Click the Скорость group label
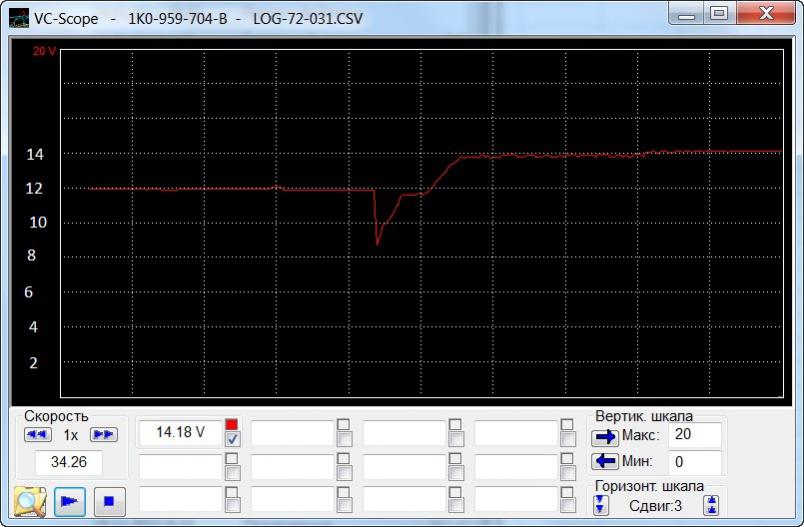 point(56,416)
